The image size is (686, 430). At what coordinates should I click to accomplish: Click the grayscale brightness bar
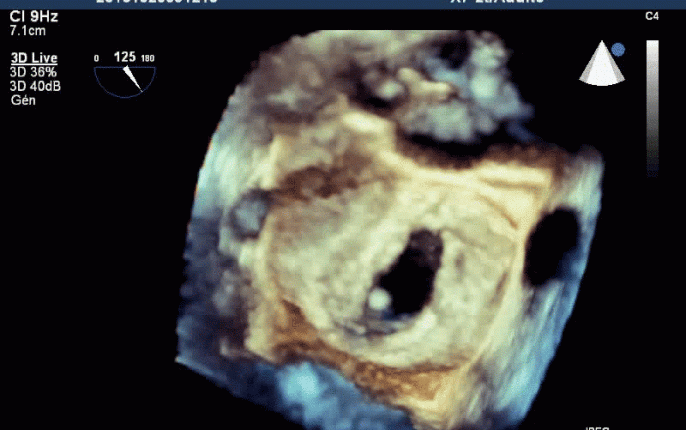click(x=653, y=108)
